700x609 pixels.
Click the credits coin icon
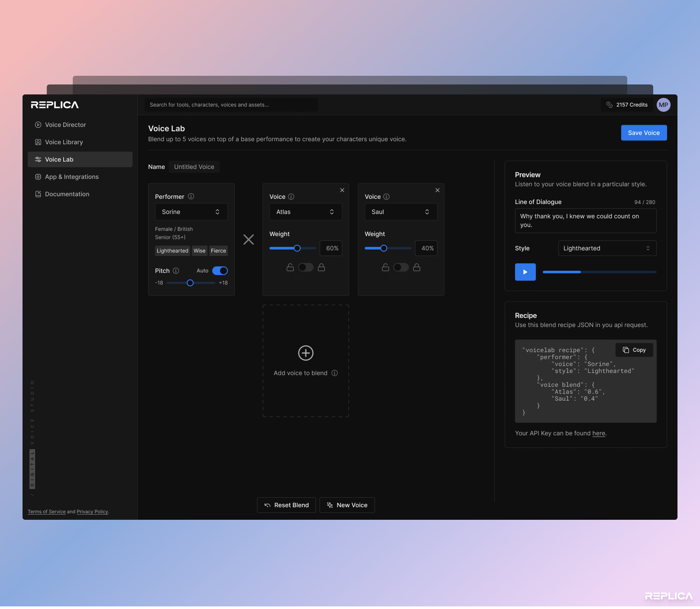(x=609, y=105)
